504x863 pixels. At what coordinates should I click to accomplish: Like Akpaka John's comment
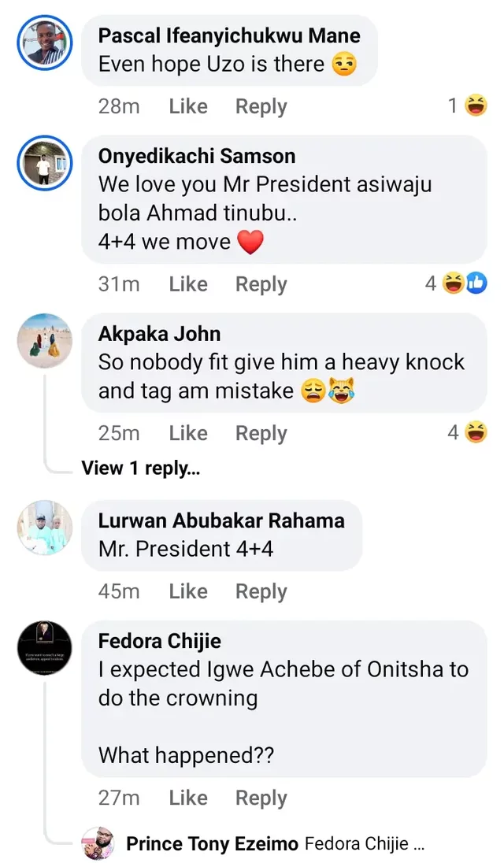tap(188, 433)
